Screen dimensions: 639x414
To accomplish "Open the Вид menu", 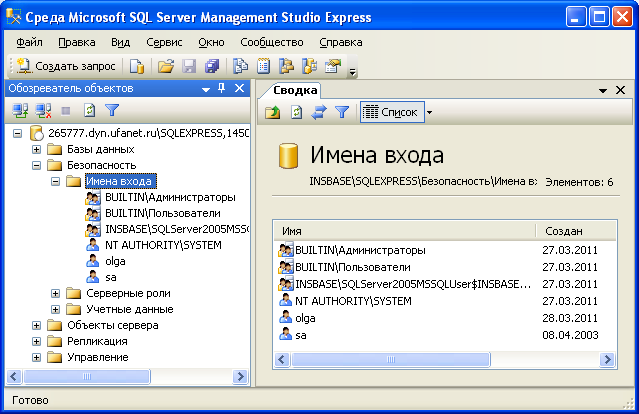I will click(121, 42).
